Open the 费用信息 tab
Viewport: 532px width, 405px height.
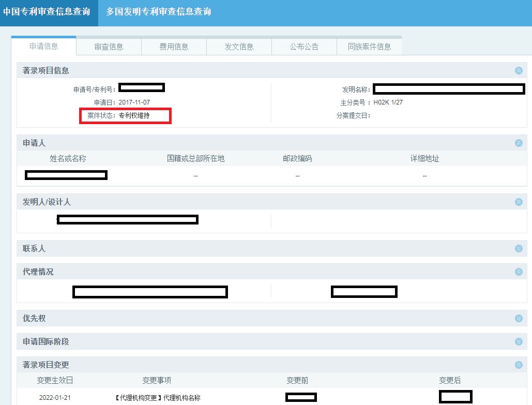click(x=174, y=46)
